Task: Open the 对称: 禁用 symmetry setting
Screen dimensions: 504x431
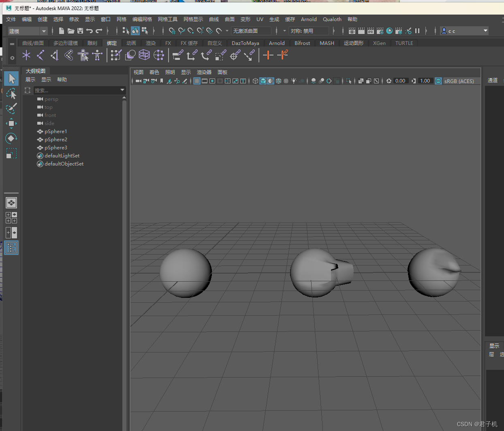Action: 308,31
